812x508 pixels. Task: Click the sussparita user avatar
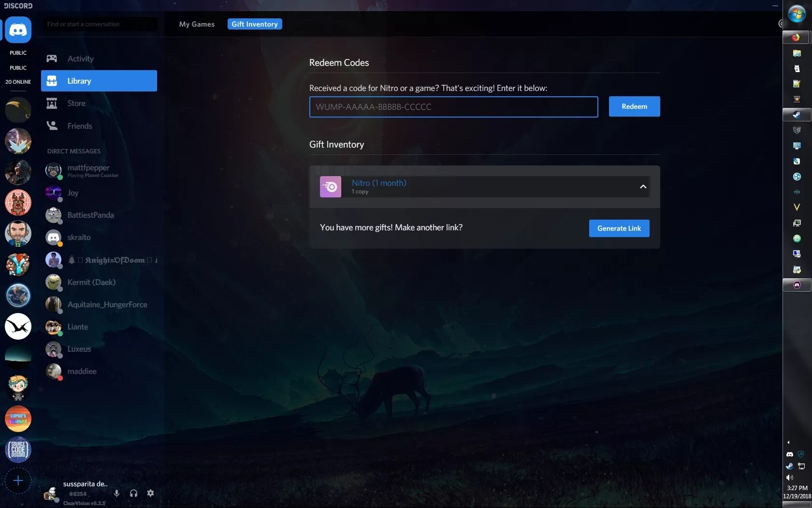click(x=51, y=493)
